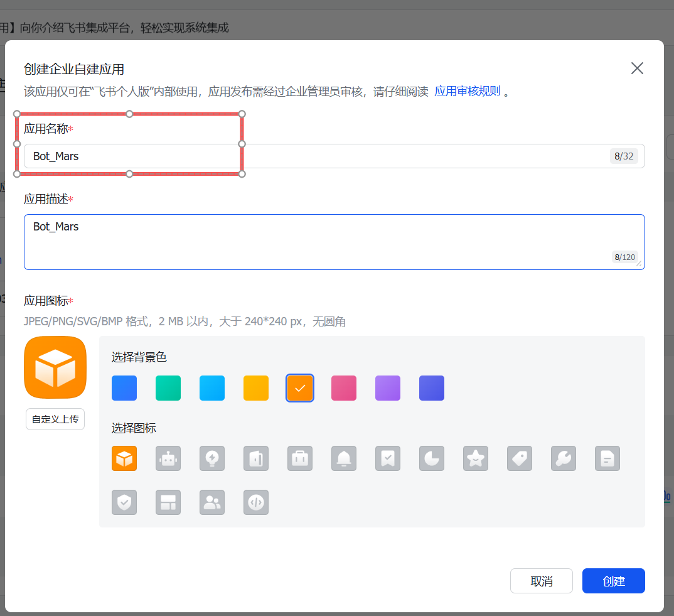Viewport: 674px width, 616px height.
Task: Select the star app icon
Action: tap(476, 458)
